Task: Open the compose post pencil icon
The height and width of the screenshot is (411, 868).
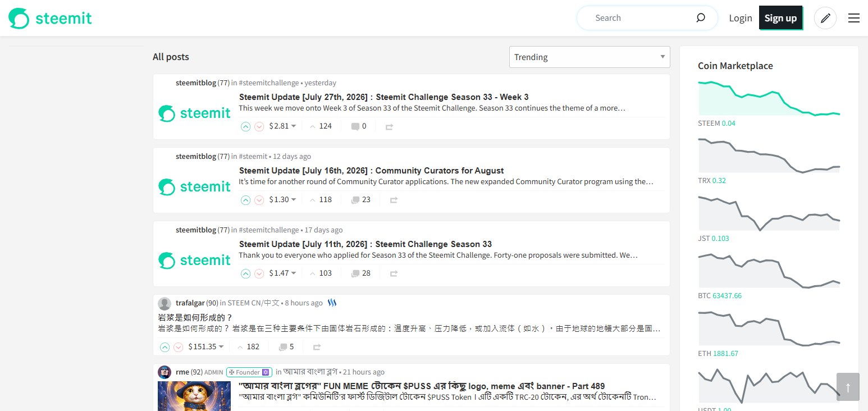Action: tap(825, 18)
